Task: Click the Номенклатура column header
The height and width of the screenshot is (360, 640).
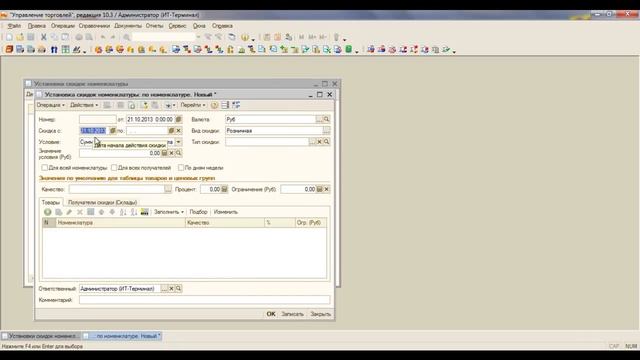Action: click(x=120, y=223)
